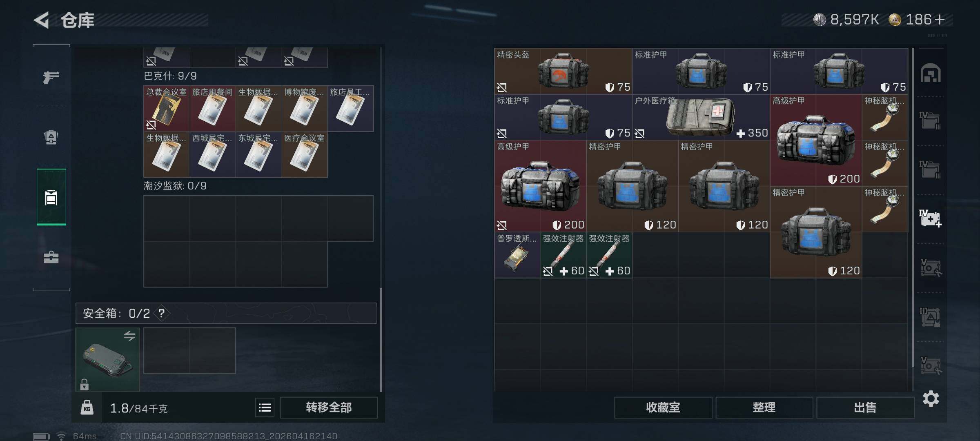Click the 出售 sell button
The width and height of the screenshot is (980, 441).
coord(865,408)
